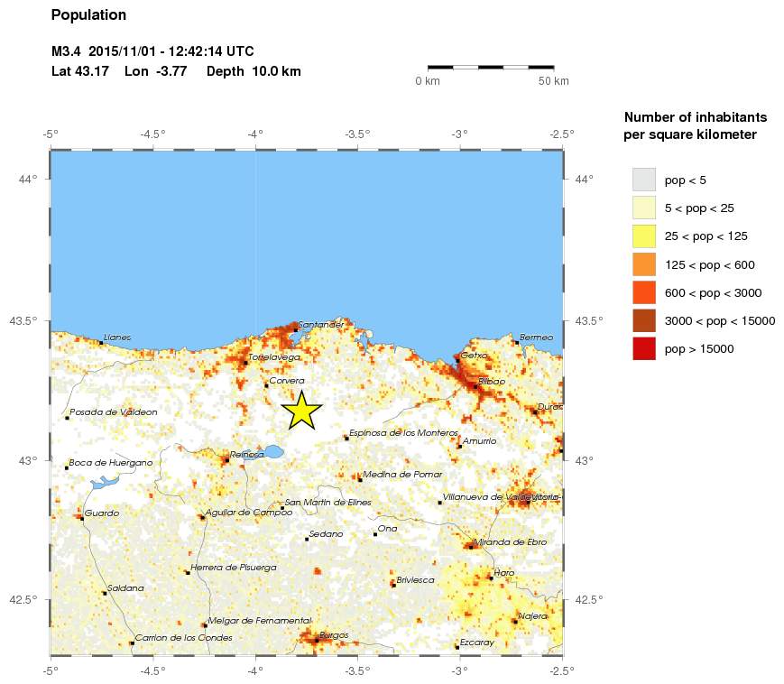This screenshot has height=684, width=784.
Task: Click the yellow epicenter star on the map
Action: [x=301, y=411]
